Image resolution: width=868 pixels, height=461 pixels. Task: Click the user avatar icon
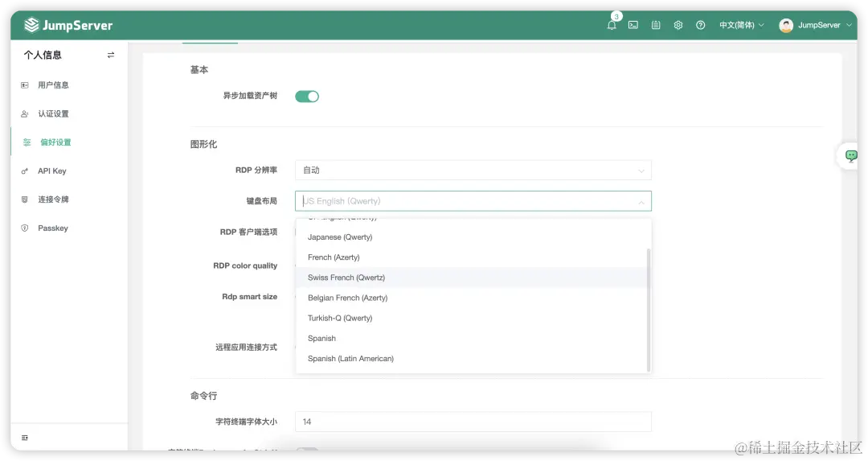785,26
